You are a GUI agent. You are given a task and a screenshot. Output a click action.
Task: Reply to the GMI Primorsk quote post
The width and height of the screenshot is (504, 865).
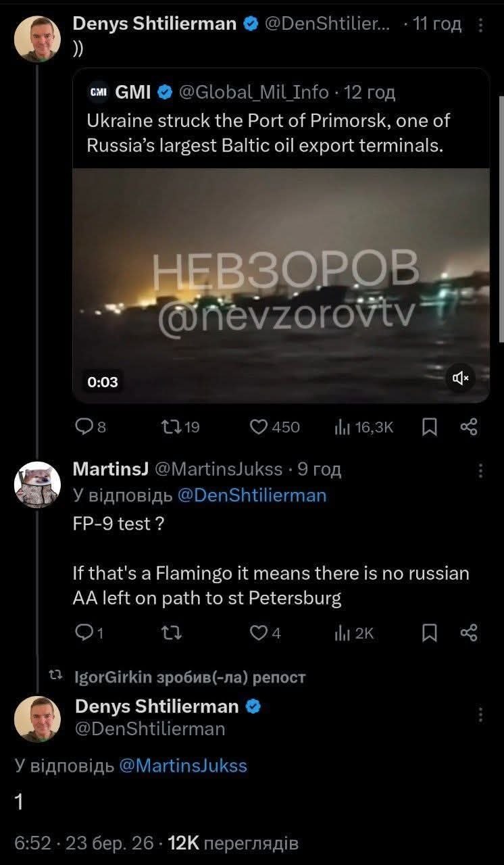click(x=83, y=426)
